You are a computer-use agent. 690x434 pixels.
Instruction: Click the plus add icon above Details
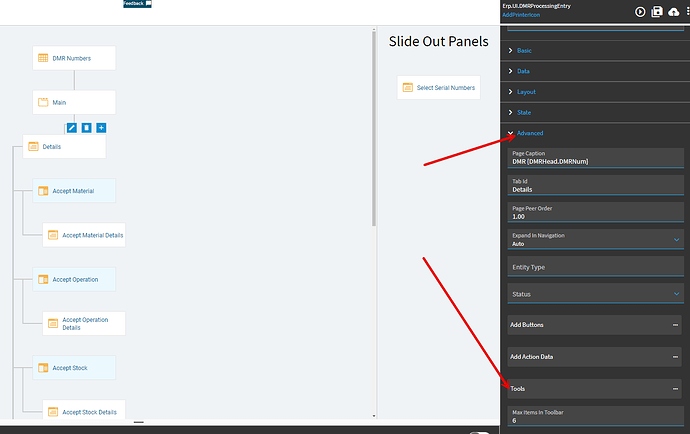(x=101, y=128)
